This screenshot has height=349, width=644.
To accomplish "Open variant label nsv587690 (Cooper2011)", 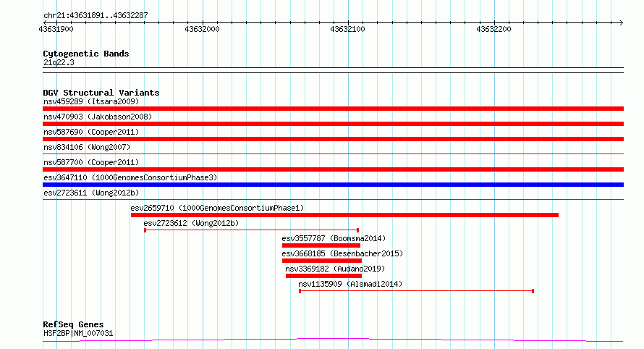I will click(91, 132).
